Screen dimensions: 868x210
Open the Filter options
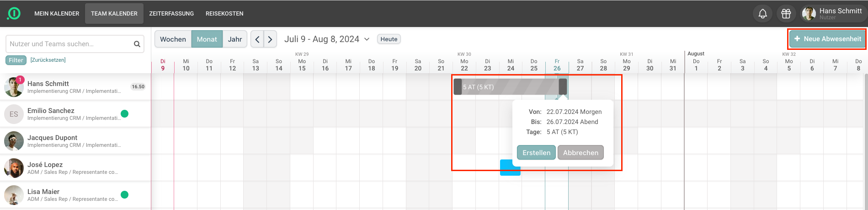(16, 60)
